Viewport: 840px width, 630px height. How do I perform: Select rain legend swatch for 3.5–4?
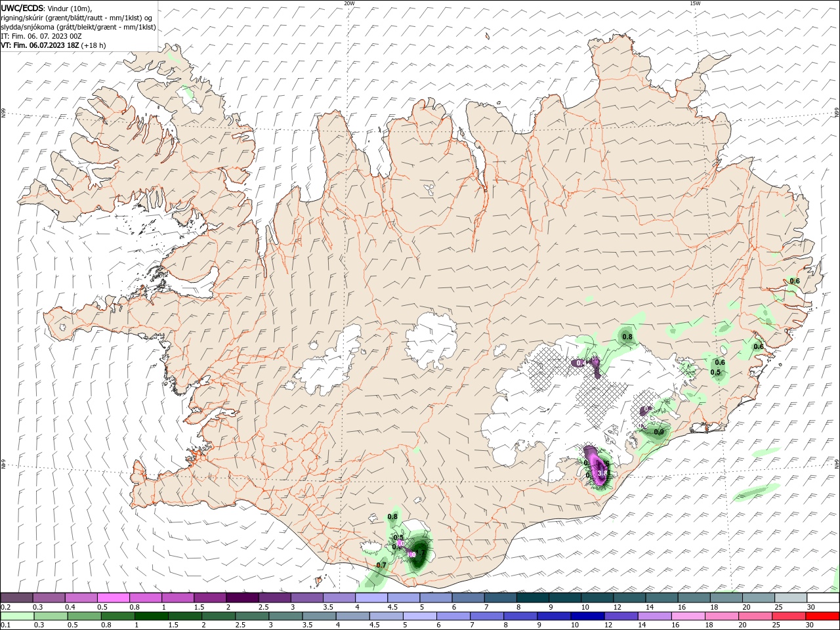tap(319, 616)
